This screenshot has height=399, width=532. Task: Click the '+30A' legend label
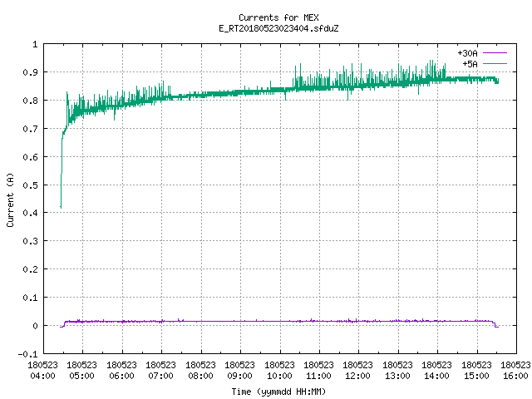pos(467,53)
